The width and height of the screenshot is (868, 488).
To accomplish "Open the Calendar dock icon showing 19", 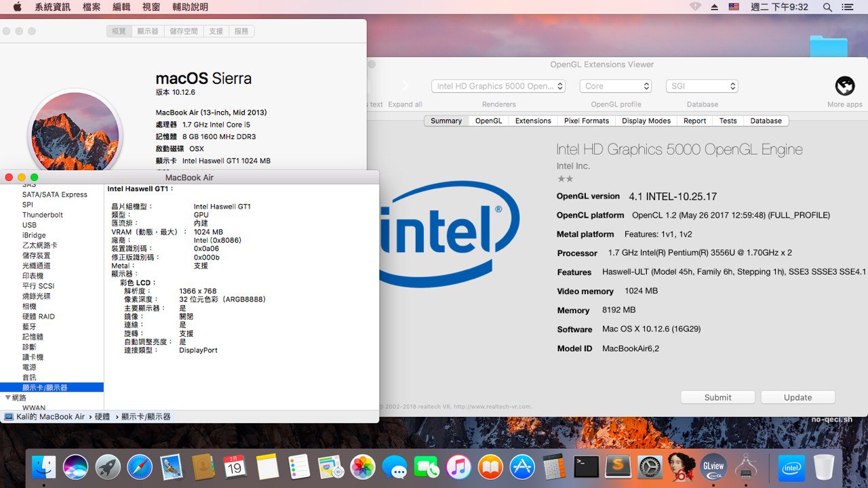I will click(x=235, y=467).
